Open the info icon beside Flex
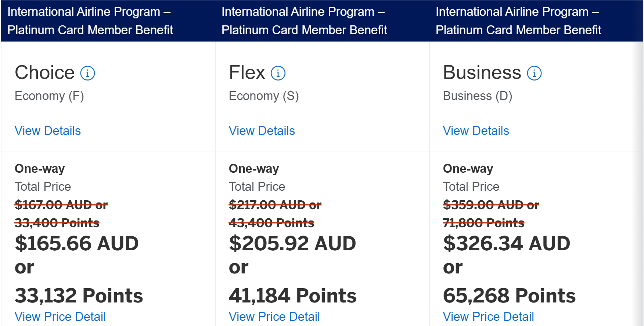Screen dimensions: 644x326 pyautogui.click(x=278, y=73)
